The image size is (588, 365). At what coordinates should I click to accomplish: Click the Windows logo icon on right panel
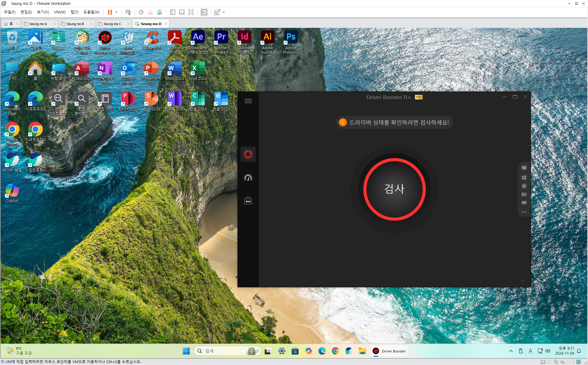click(x=524, y=177)
